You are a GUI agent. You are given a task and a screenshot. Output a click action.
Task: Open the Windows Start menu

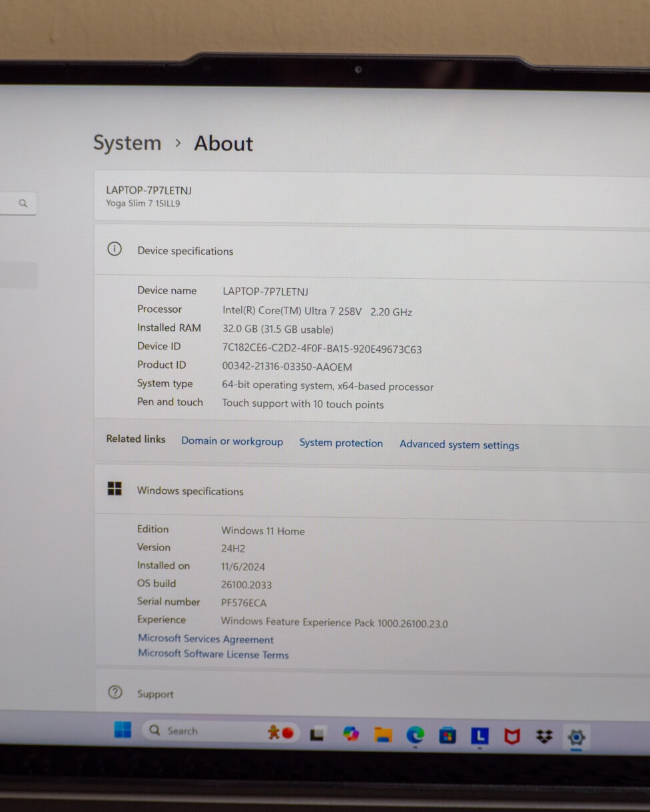point(123,729)
